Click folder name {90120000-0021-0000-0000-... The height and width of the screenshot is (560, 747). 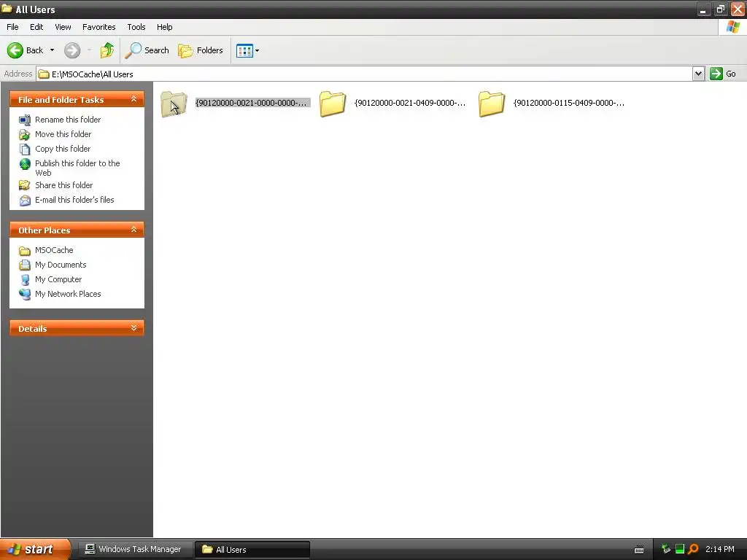[x=252, y=103]
